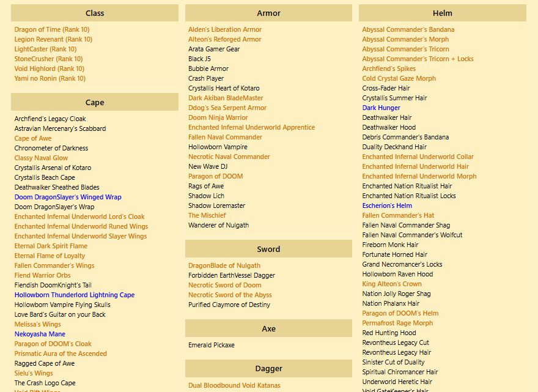Open Necrotic Sword of the Abyss link
This screenshot has width=538, height=392.
(230, 295)
